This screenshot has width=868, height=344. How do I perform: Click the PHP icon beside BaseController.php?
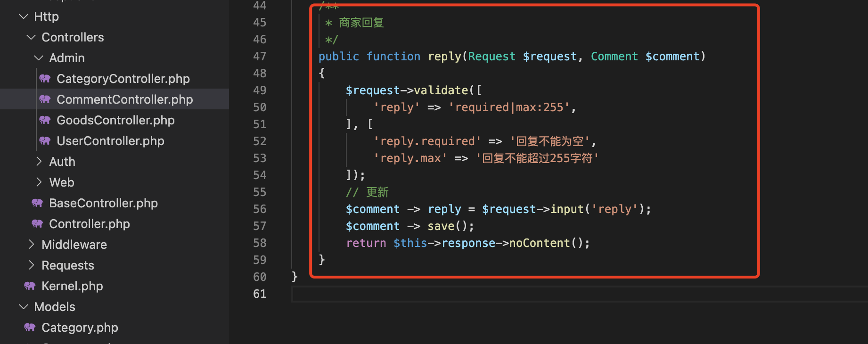coord(37,203)
